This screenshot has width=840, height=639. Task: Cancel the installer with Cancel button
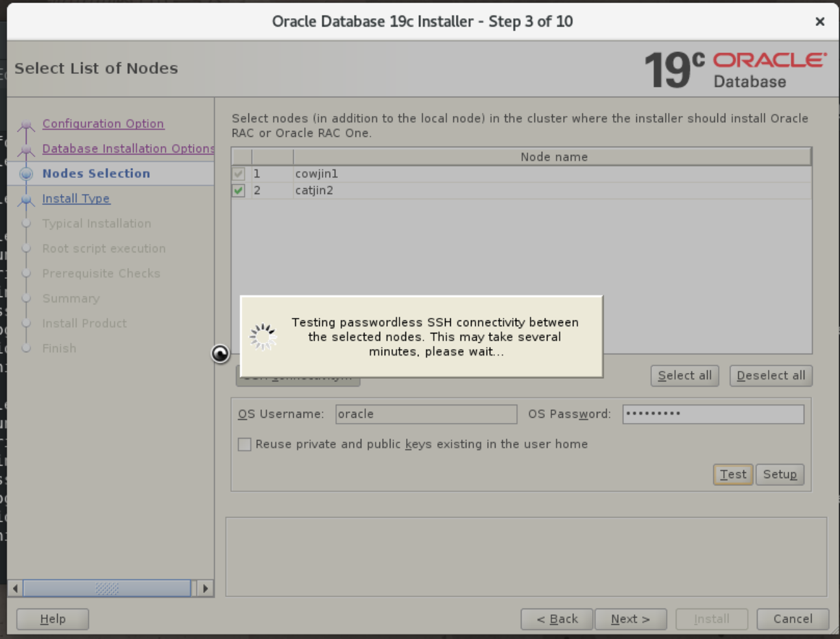[793, 619]
